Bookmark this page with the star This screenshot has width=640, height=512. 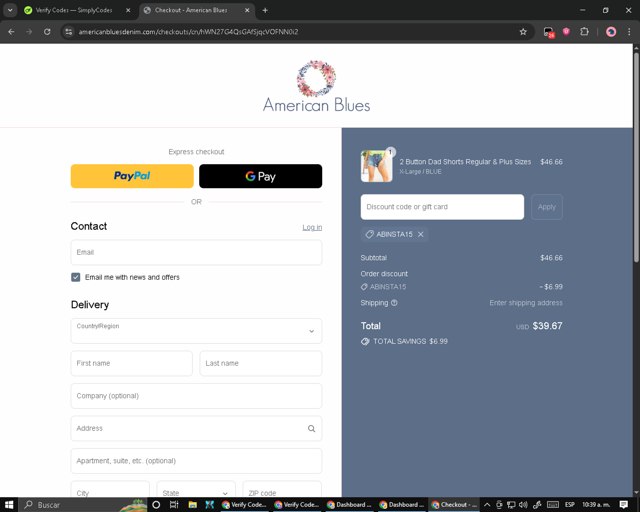pos(523,32)
